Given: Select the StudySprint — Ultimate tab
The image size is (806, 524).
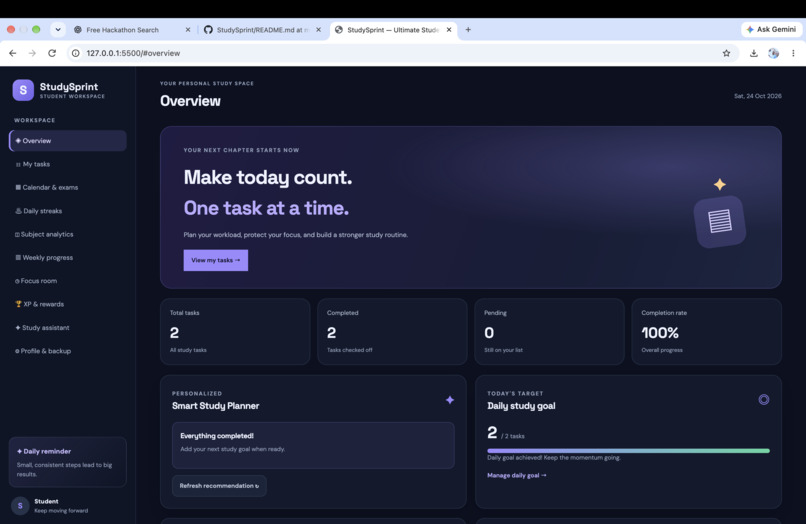Looking at the screenshot, I should point(393,30).
